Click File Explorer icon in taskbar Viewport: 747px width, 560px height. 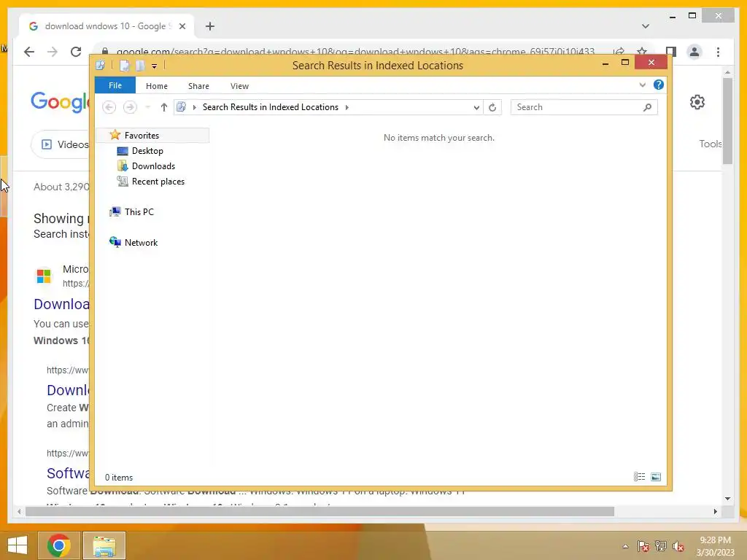(x=104, y=545)
